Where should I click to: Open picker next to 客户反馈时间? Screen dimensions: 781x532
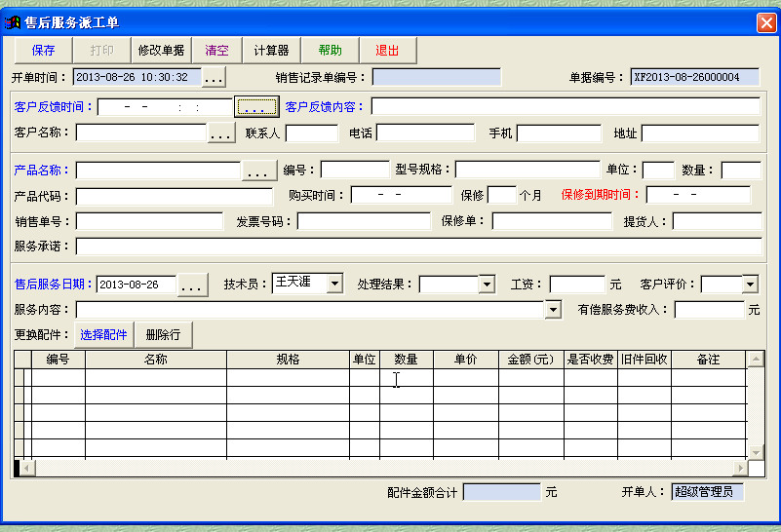tap(256, 106)
